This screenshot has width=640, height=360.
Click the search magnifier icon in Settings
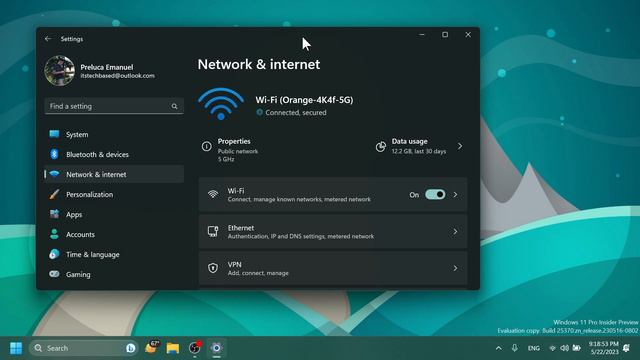(174, 106)
